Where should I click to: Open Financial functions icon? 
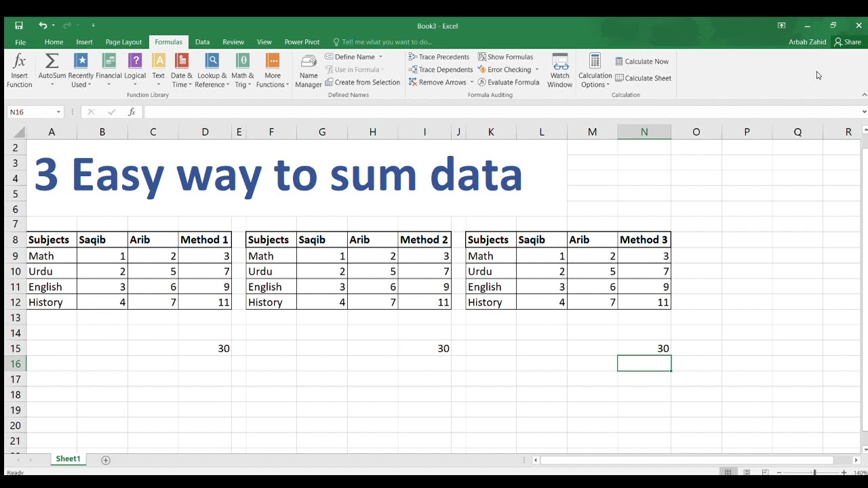tap(108, 61)
